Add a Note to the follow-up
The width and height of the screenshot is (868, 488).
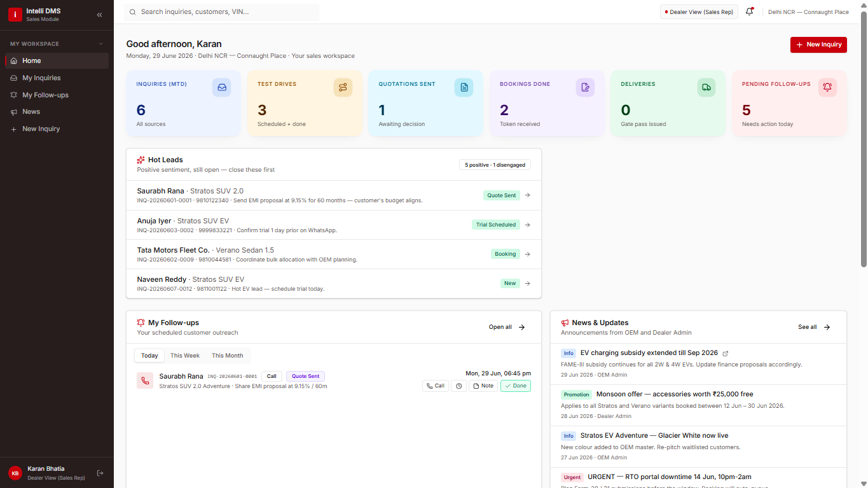[483, 386]
